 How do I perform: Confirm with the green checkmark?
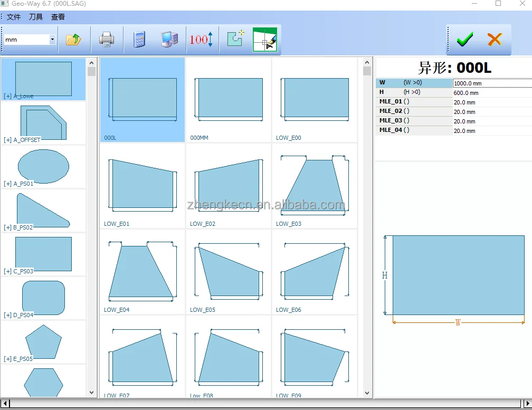464,40
